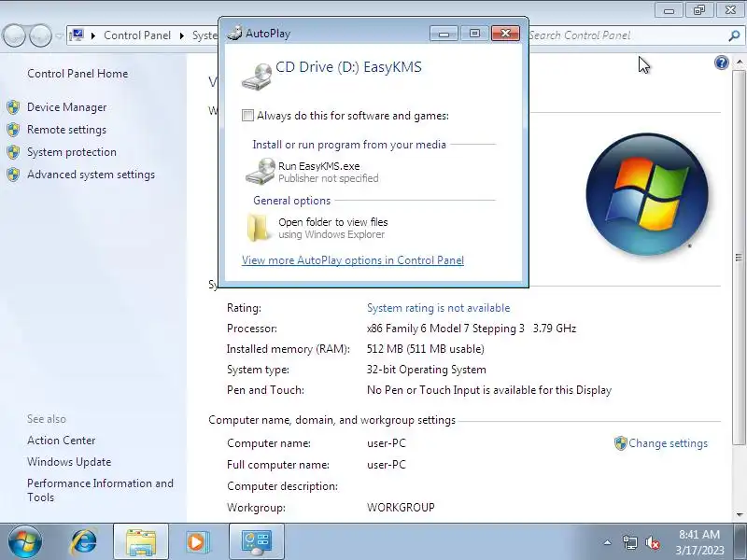The width and height of the screenshot is (747, 560).
Task: Click the muted volume tray icon
Action: click(653, 542)
